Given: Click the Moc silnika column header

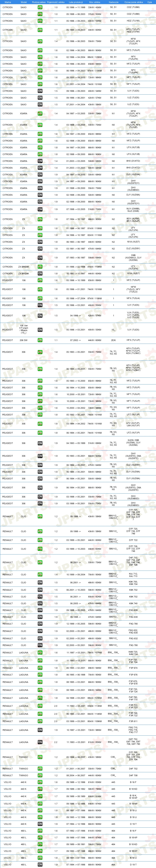Looking at the screenshot, I should (95, 2).
